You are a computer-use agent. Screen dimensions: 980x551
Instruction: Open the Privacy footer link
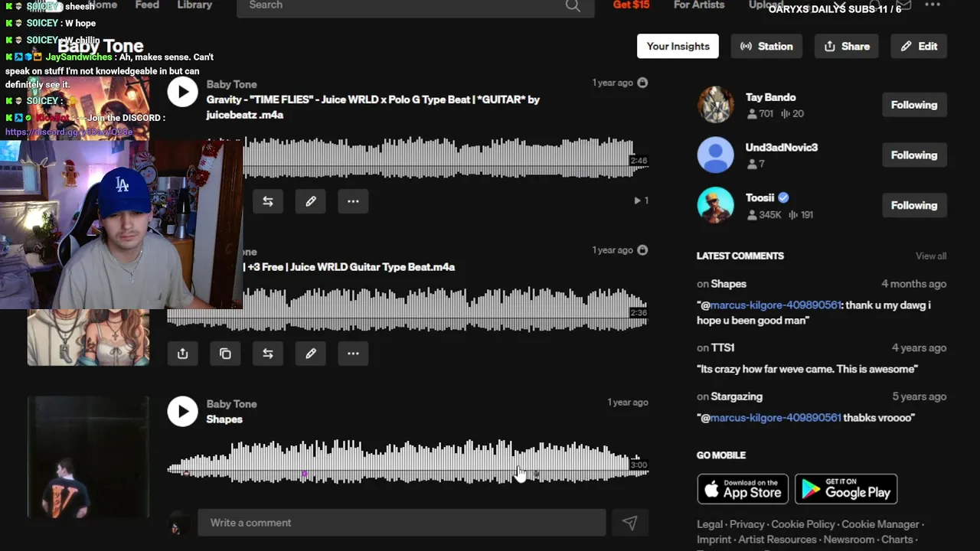(x=746, y=524)
